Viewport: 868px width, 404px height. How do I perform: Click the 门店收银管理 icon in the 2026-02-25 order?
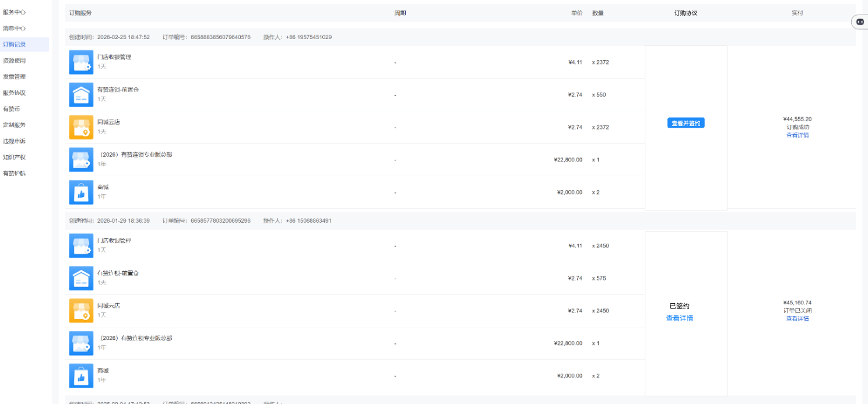81,62
